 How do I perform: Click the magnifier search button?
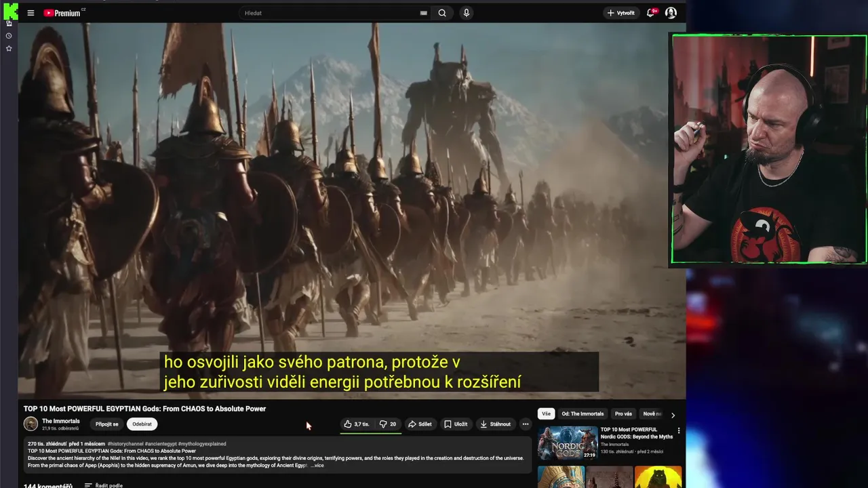(x=442, y=13)
